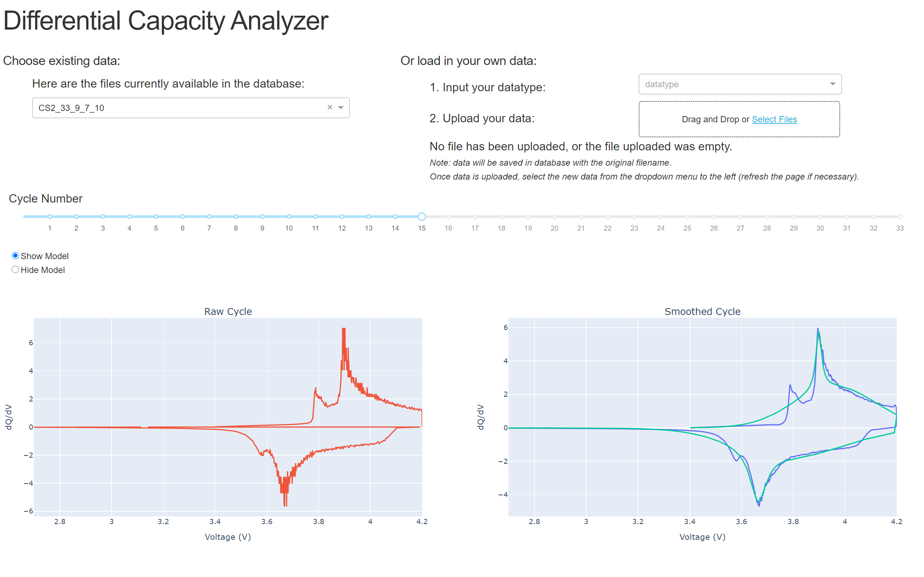Select cycle 1 on the timeline

point(49,215)
